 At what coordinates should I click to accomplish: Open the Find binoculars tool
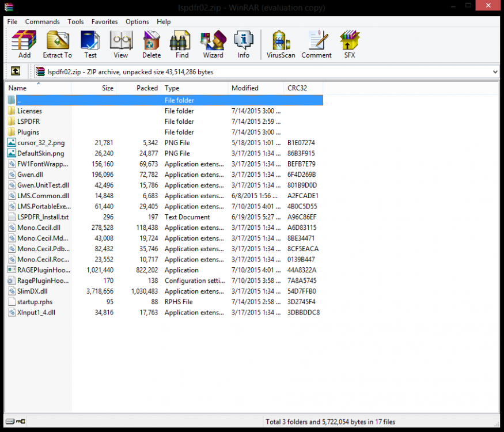(x=182, y=44)
